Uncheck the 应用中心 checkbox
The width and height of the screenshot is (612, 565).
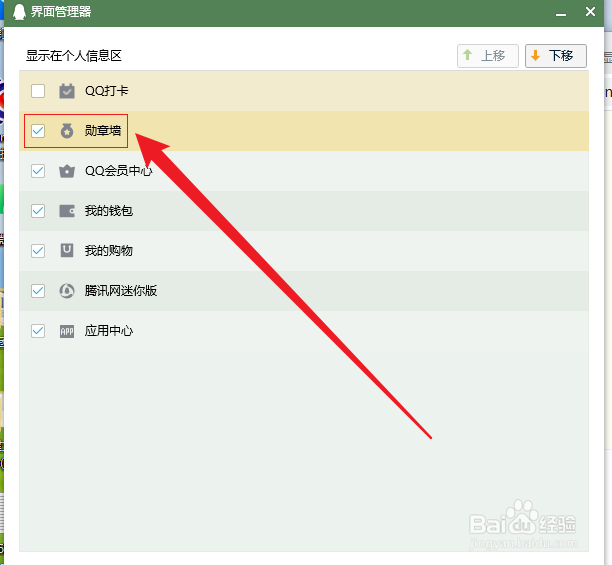pos(38,331)
